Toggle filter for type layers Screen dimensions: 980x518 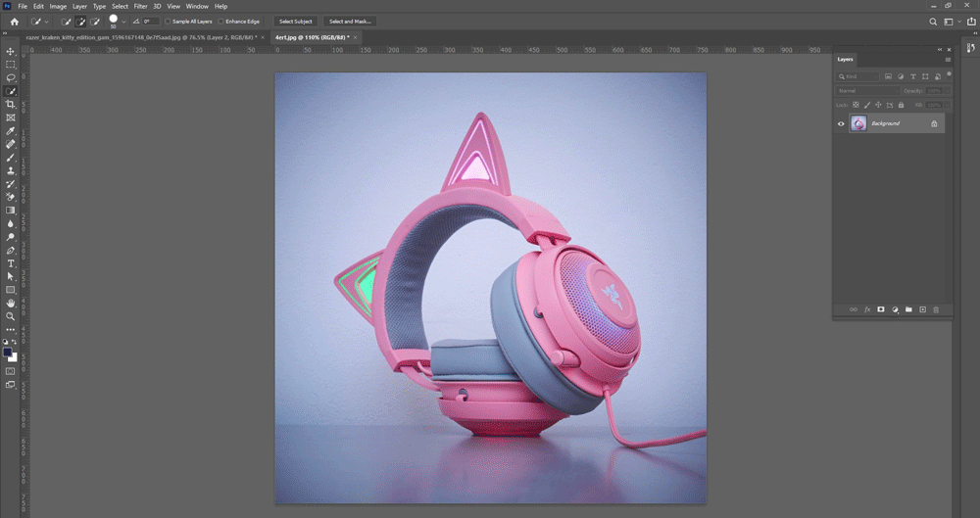(x=913, y=76)
